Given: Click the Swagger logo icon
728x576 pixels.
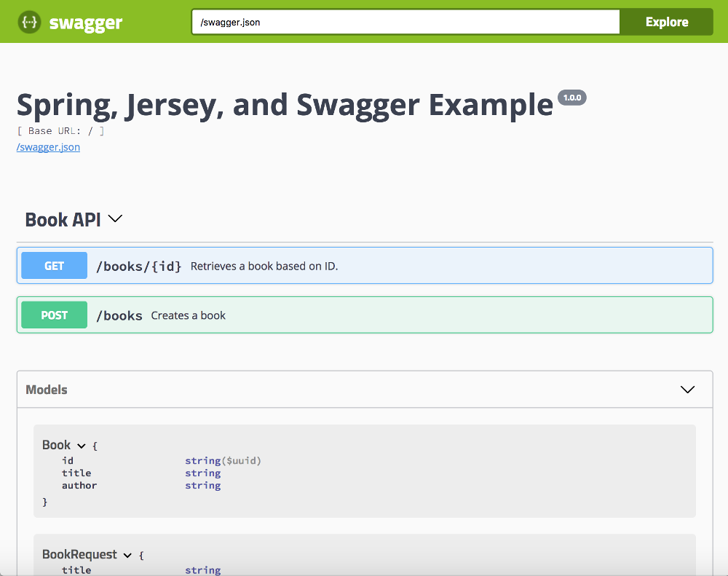Looking at the screenshot, I should coord(29,22).
